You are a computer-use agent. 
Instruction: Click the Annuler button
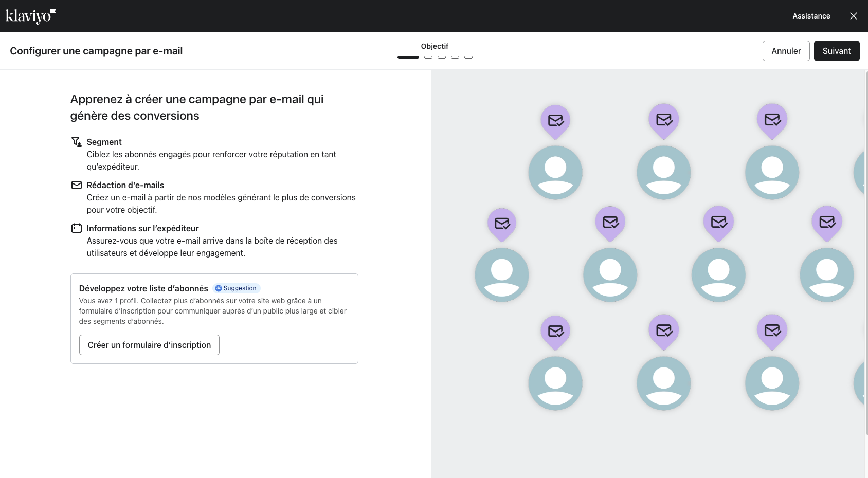[x=786, y=51]
